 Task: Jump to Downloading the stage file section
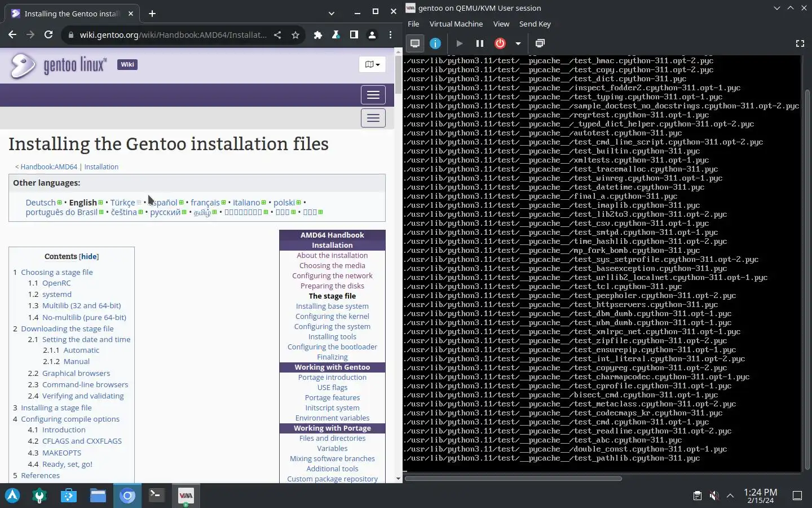67,329
